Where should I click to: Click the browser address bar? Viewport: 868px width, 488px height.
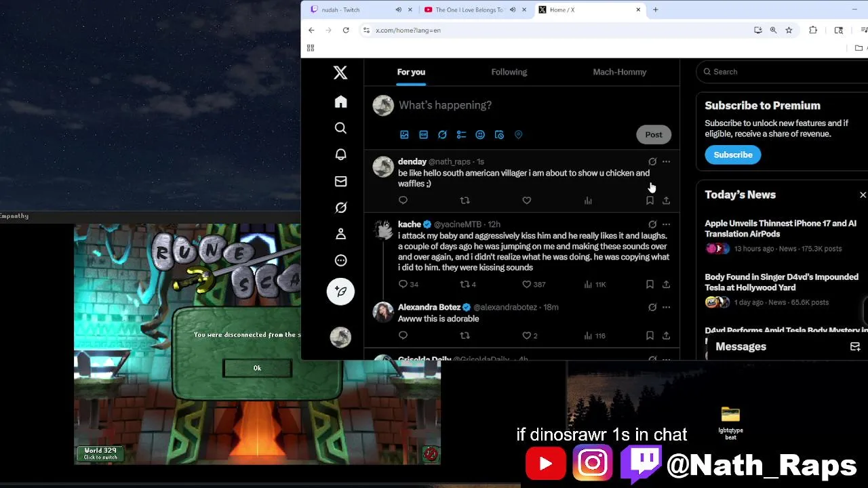click(556, 30)
